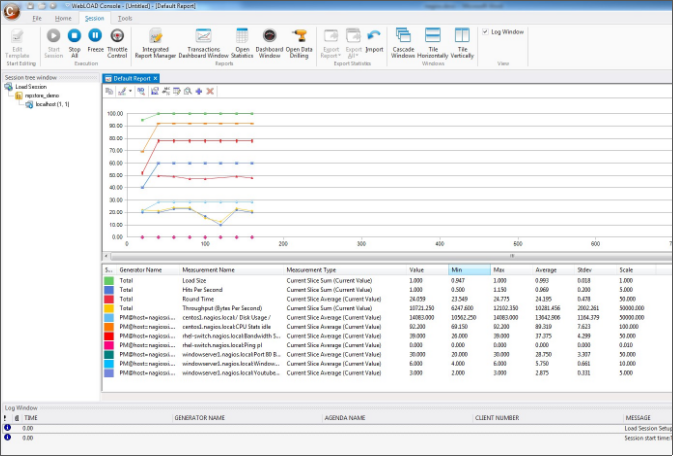Click Tile Horizontally
The width and height of the screenshot is (673, 456).
(433, 43)
